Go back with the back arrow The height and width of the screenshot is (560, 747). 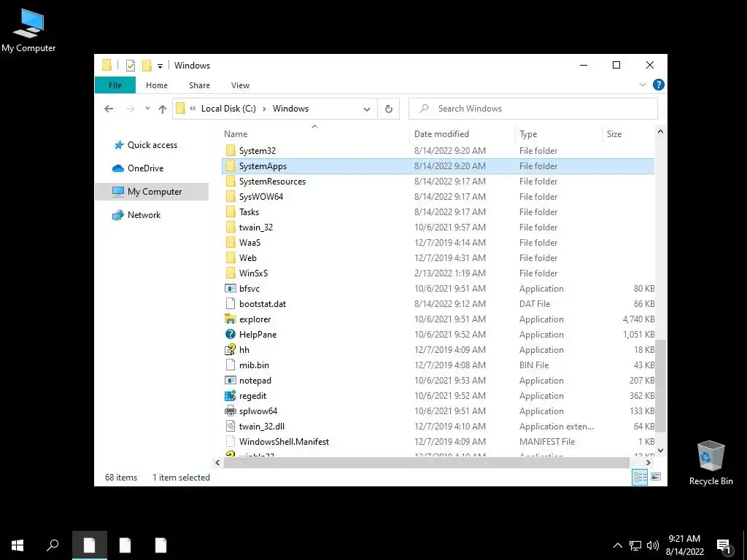[x=109, y=109]
